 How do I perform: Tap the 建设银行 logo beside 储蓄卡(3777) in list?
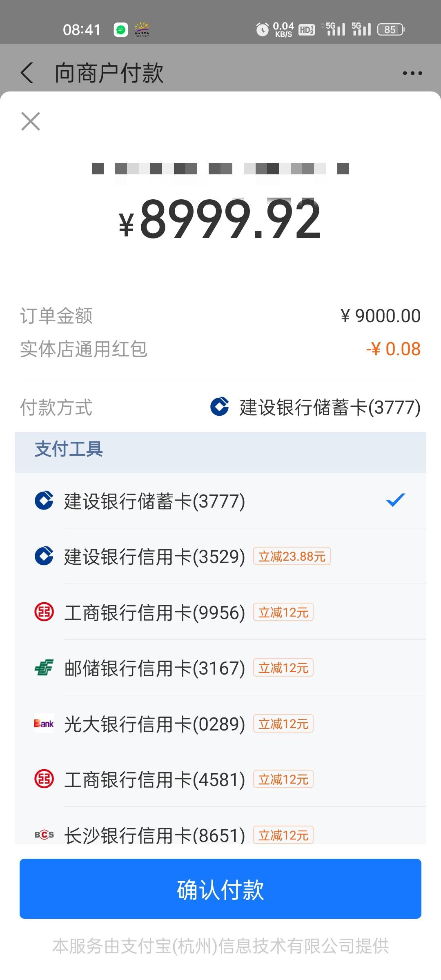pos(44,501)
